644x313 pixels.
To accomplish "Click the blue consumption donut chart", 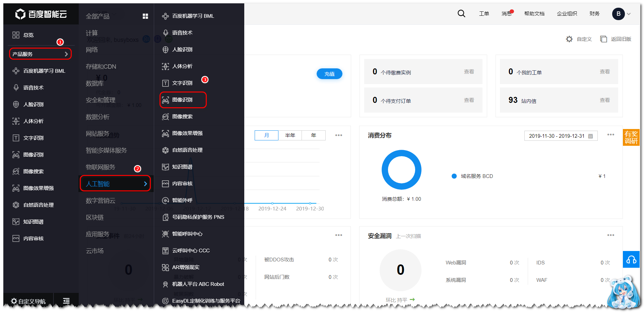I will click(x=401, y=170).
